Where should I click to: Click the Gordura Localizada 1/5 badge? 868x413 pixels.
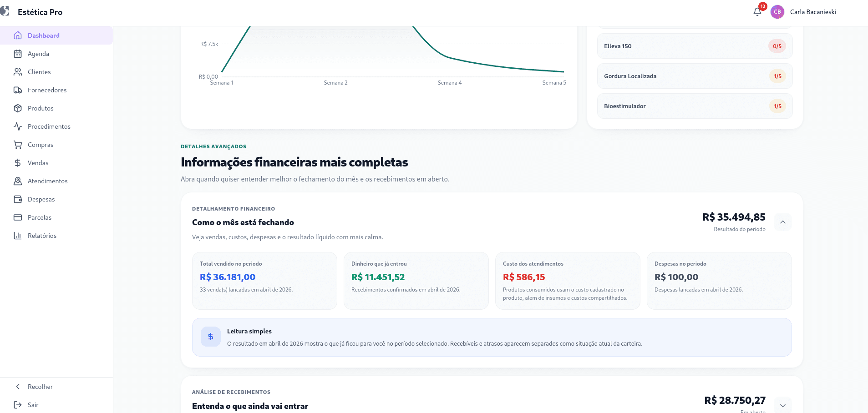[x=777, y=76]
